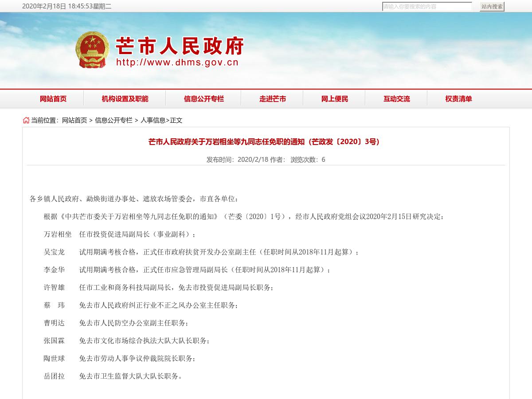Click the search input field
The image size is (532, 399).
pos(427,7)
